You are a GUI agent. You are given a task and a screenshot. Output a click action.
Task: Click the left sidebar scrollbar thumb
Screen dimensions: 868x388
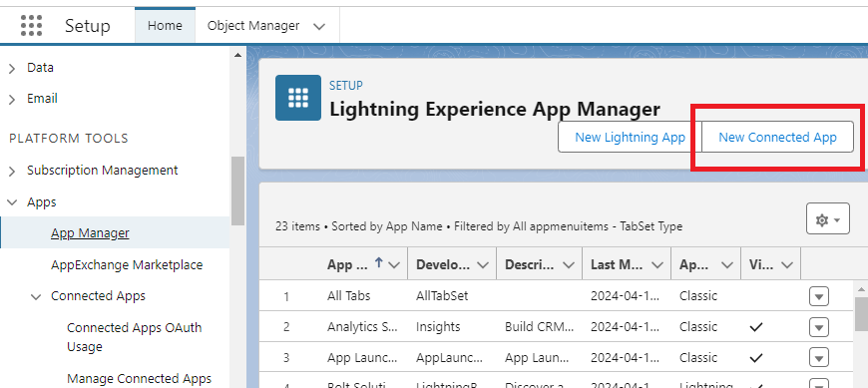(x=237, y=191)
